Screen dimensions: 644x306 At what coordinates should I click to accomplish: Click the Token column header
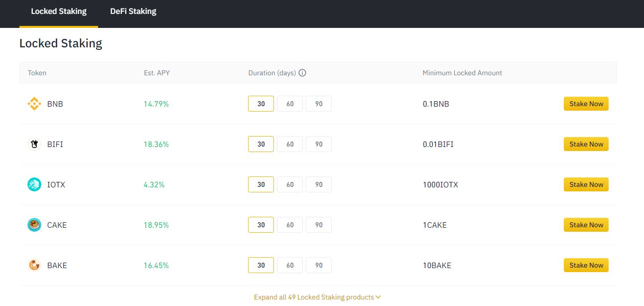point(37,73)
